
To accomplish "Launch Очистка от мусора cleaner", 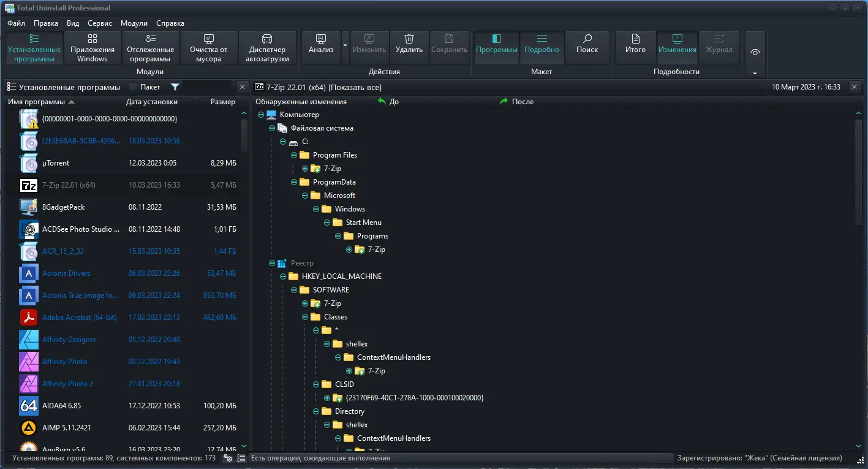I will (x=208, y=48).
